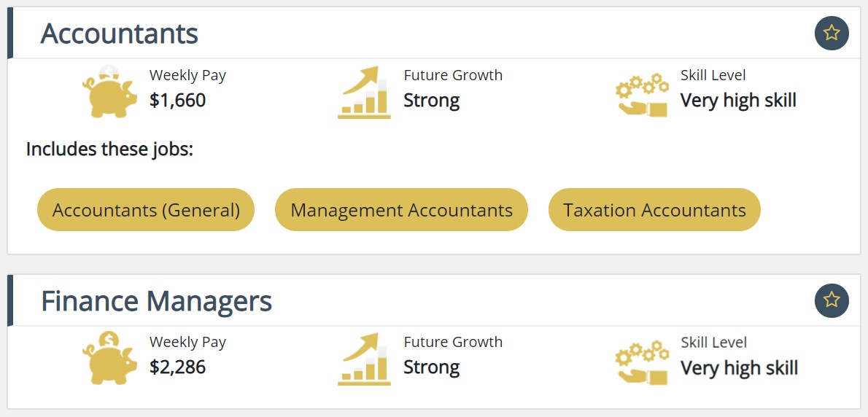
Task: Click the Finance Managers growth chart icon
Action: tap(364, 359)
